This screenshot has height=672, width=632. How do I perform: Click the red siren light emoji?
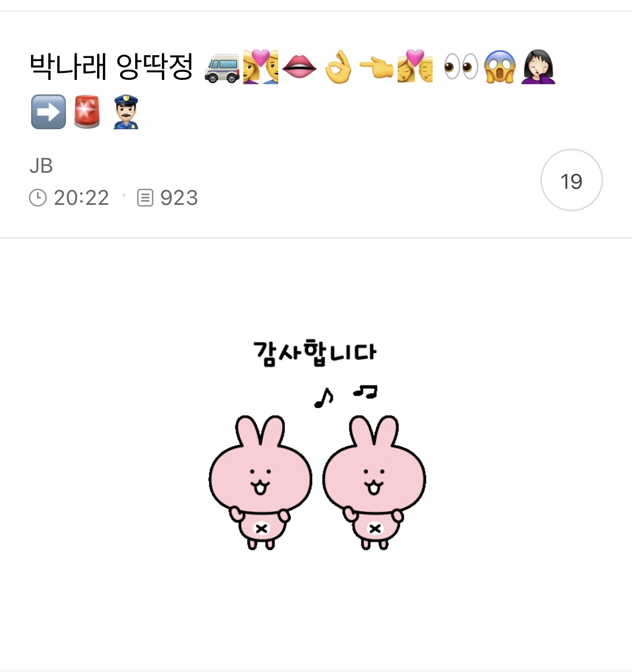(87, 112)
